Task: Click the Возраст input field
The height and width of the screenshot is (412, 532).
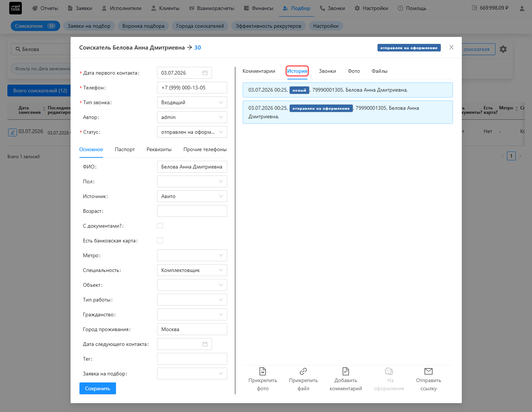Action: (192, 211)
